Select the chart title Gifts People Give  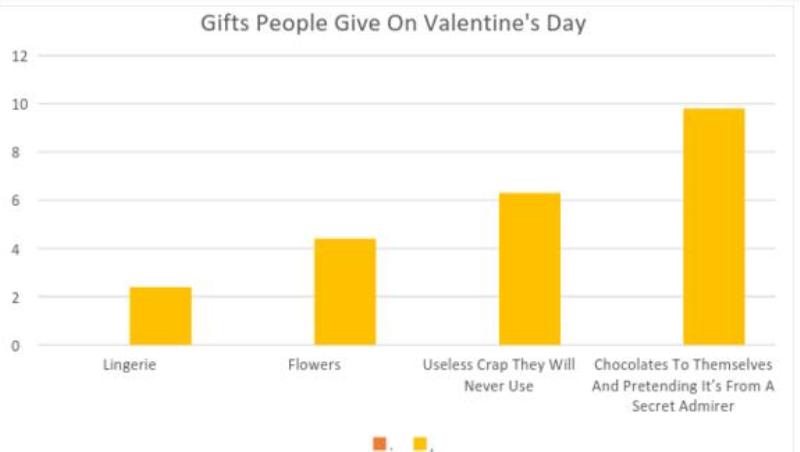(393, 23)
